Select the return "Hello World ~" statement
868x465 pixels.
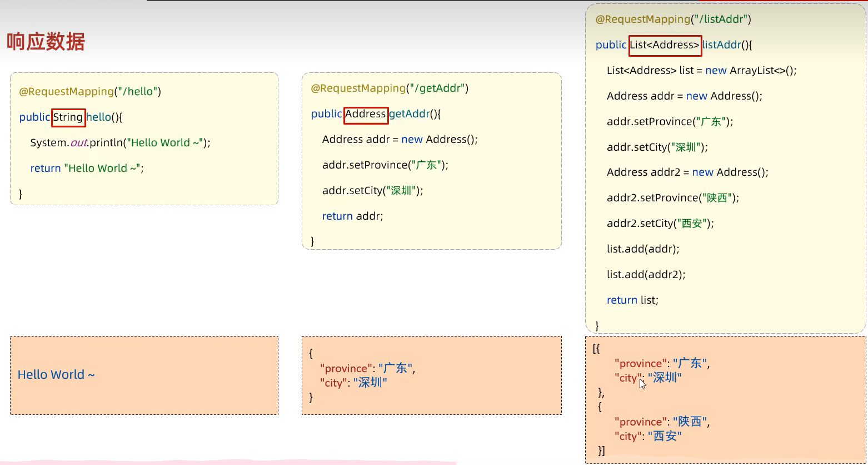[87, 169]
